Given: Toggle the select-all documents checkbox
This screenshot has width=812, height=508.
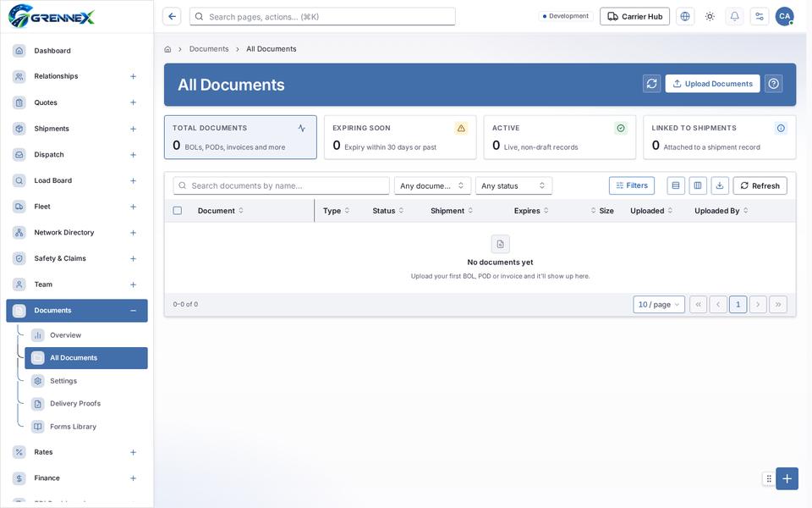Looking at the screenshot, I should pos(177,211).
